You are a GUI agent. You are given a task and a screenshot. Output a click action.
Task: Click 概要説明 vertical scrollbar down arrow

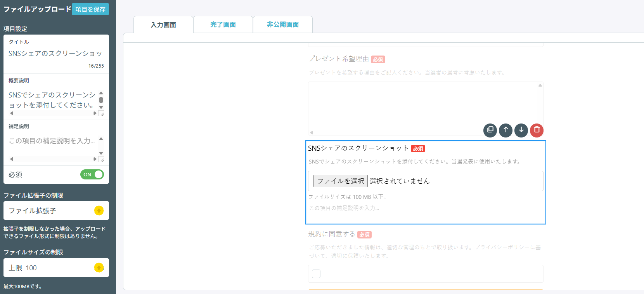pos(101,108)
